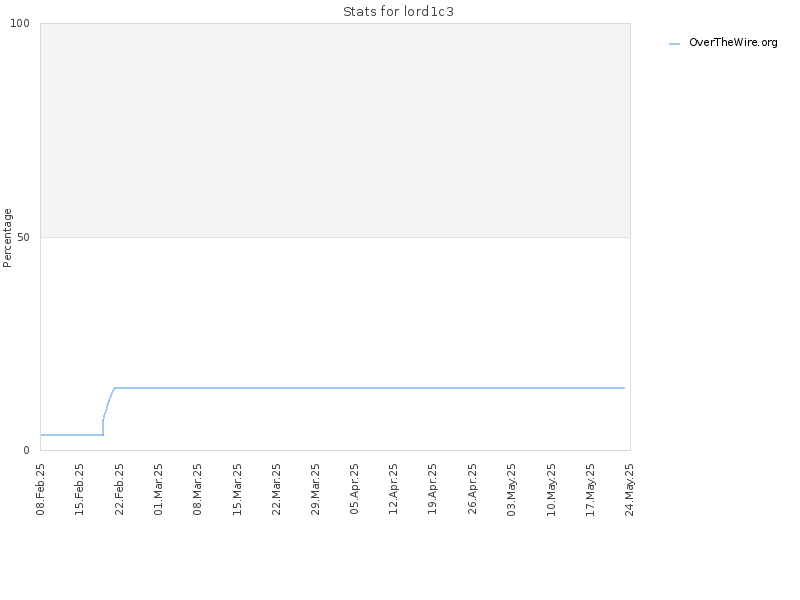
Task: Select the 24.May.25 x-axis date label
Action: 629,489
